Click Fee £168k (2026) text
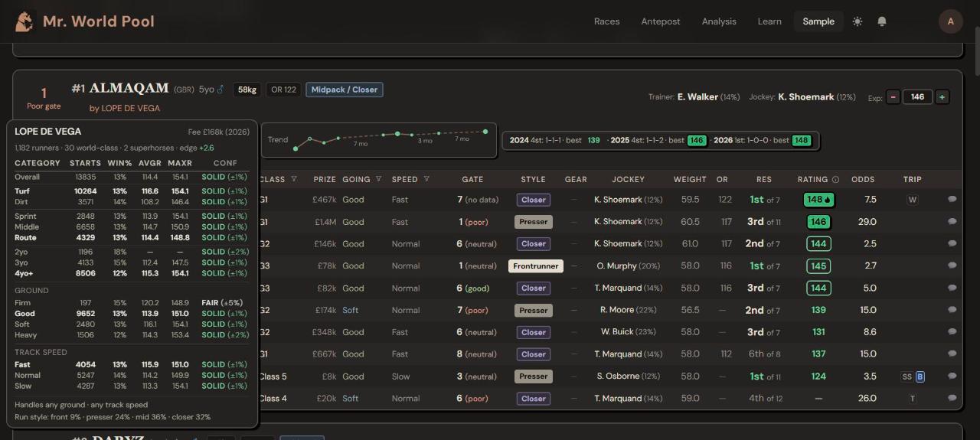 219,132
